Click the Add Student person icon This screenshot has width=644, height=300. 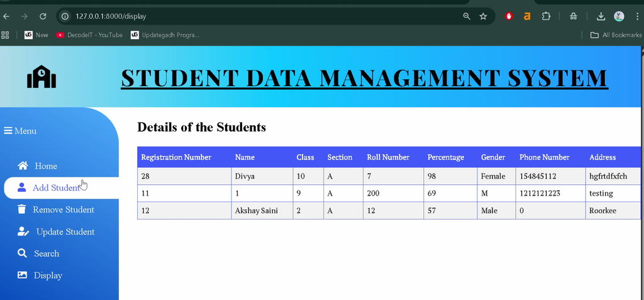22,187
